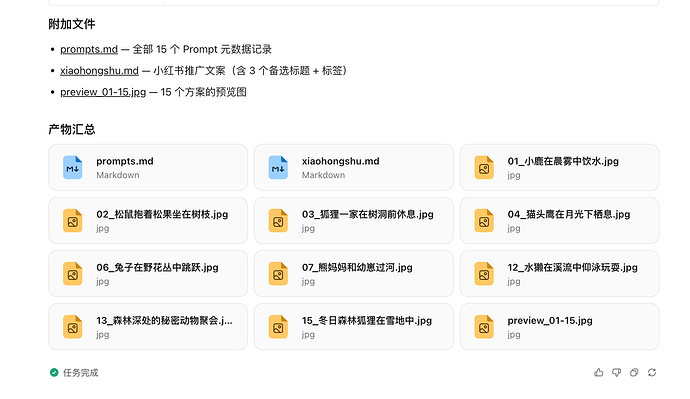
Task: Click image icon of 01_小鹿在晨雾中饮水.jpg
Action: point(484,168)
